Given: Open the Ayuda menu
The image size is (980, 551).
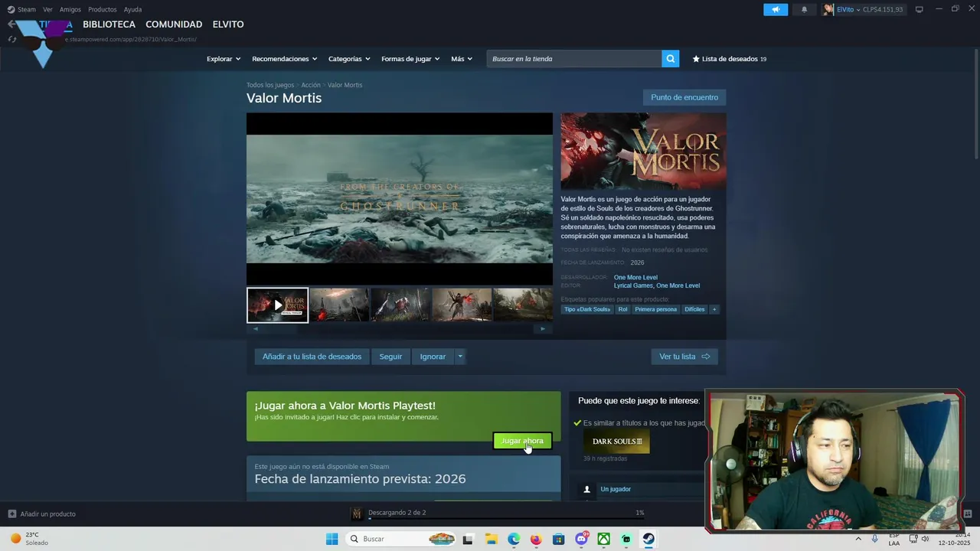Looking at the screenshot, I should pyautogui.click(x=132, y=9).
